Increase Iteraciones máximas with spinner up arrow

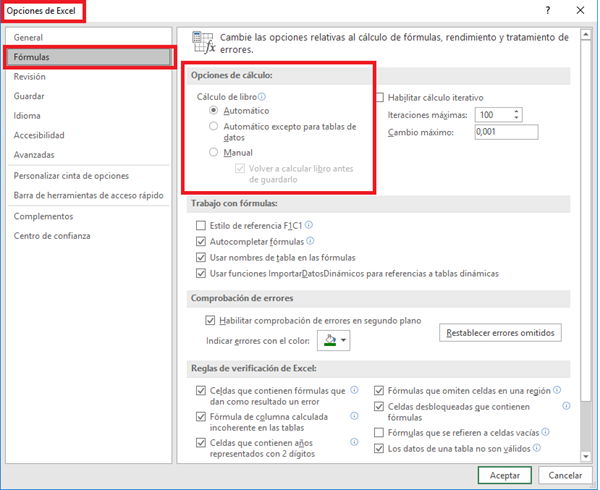[516, 111]
